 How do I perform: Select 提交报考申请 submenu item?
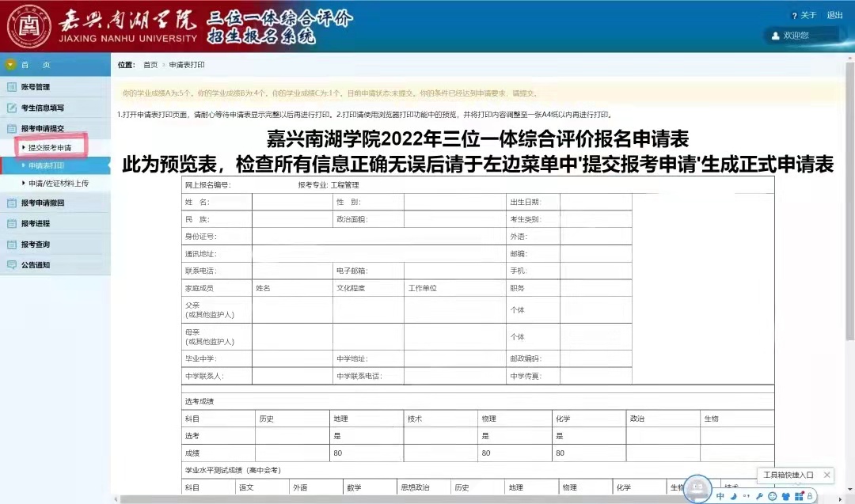[x=50, y=148]
